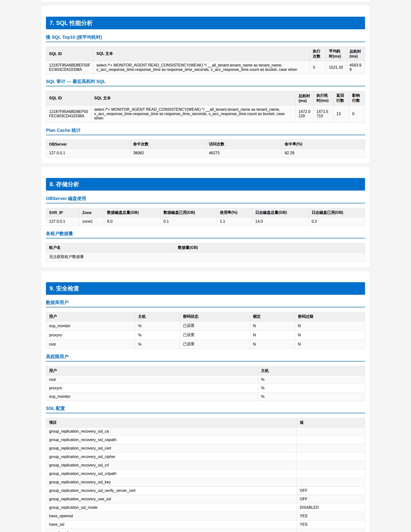This screenshot has width=411, height=532.
Task: Click the "group_replication_recovery_ssl_cipher" row
Action: 205,457
